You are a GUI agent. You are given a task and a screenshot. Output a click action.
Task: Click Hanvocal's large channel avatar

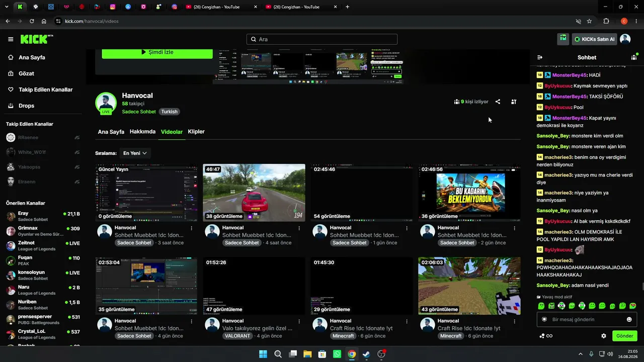coord(106,103)
